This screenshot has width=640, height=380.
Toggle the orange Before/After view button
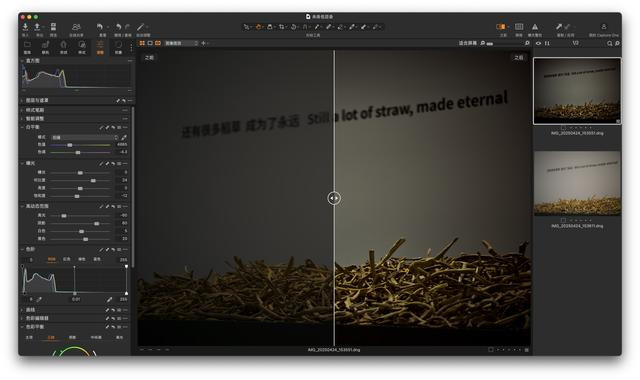(x=501, y=27)
